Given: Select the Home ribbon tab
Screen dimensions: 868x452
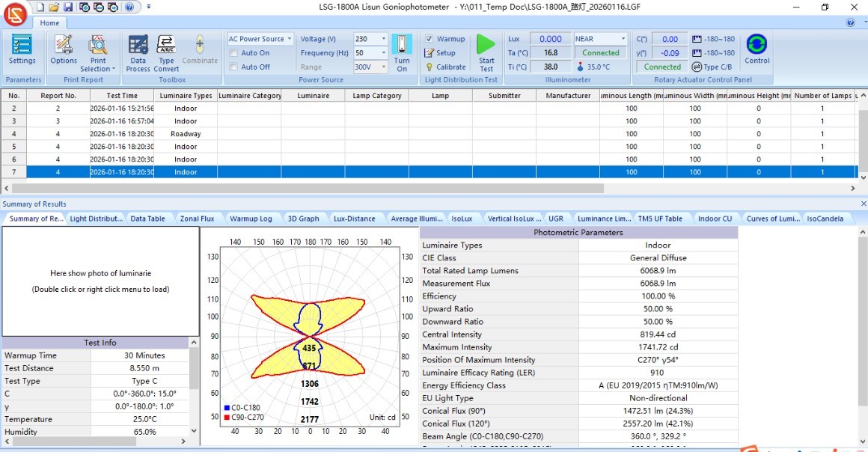Looking at the screenshot, I should (49, 22).
